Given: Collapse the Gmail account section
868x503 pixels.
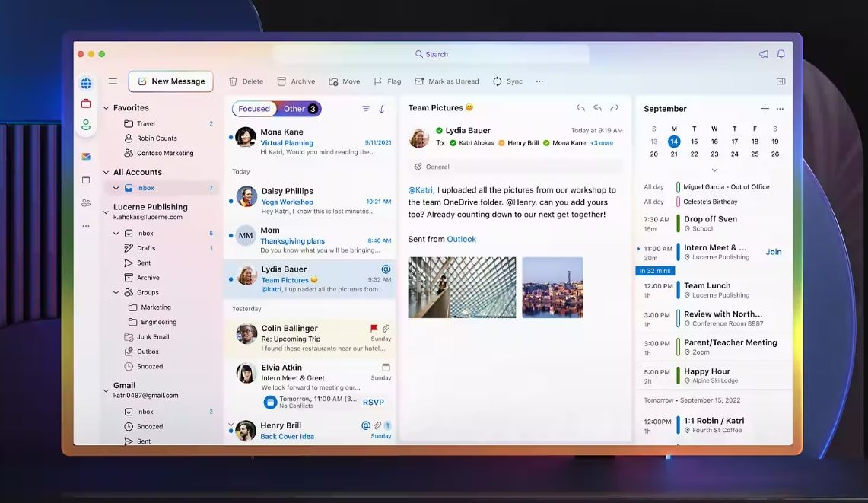Looking at the screenshot, I should (106, 390).
